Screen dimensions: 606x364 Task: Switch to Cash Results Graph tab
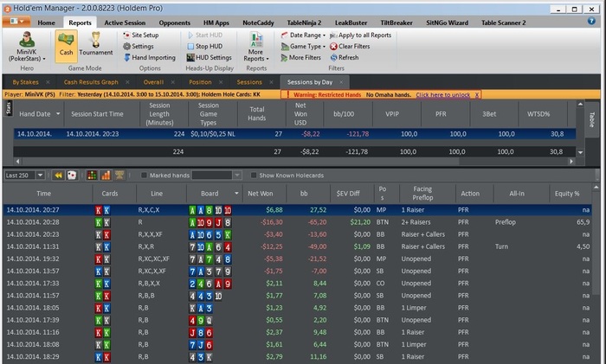tap(91, 82)
